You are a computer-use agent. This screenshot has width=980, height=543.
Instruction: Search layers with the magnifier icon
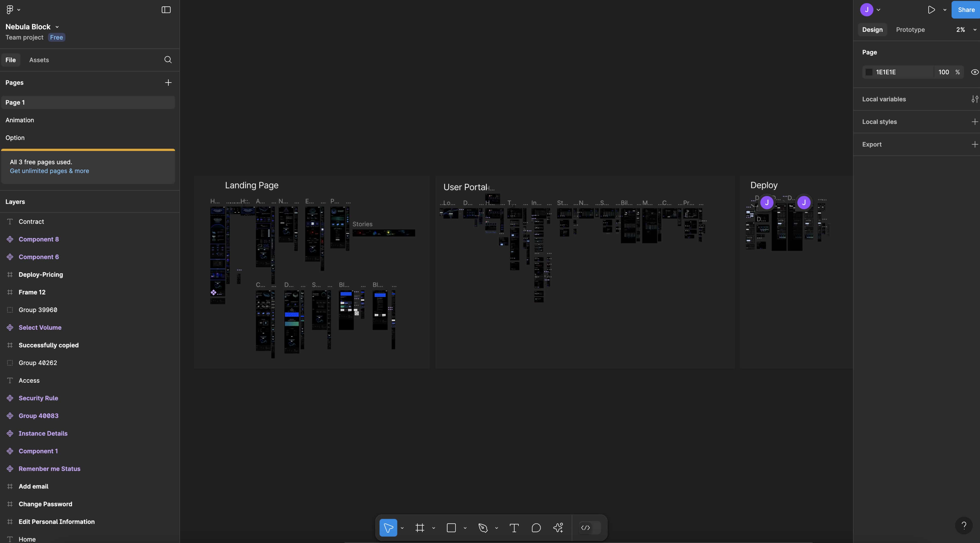click(x=168, y=60)
